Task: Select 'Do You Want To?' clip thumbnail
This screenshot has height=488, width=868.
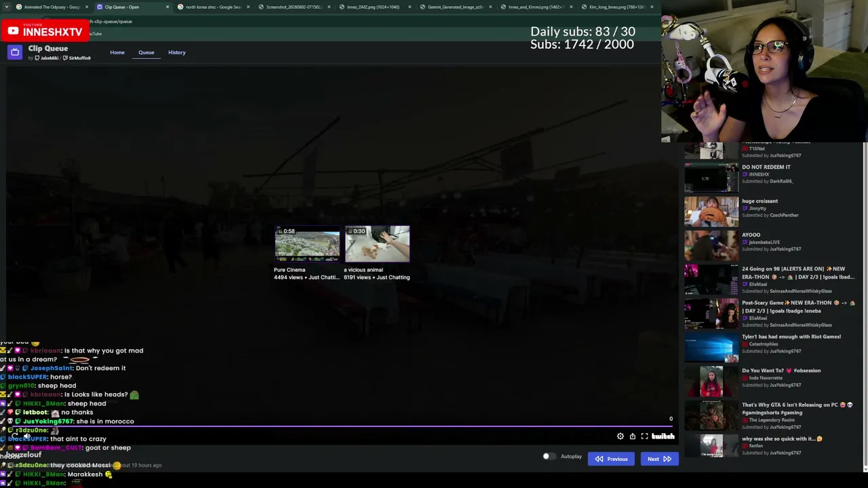Action: click(711, 382)
